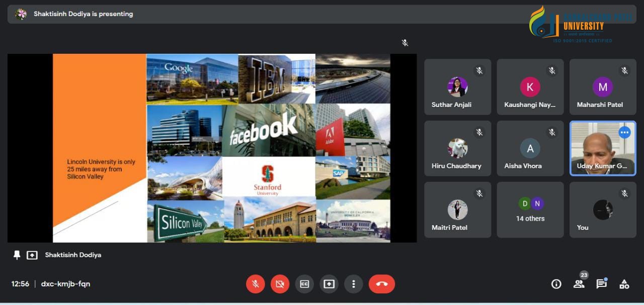Click Suthar Anjali's profile photo avatar
644x305 pixels.
click(x=458, y=87)
